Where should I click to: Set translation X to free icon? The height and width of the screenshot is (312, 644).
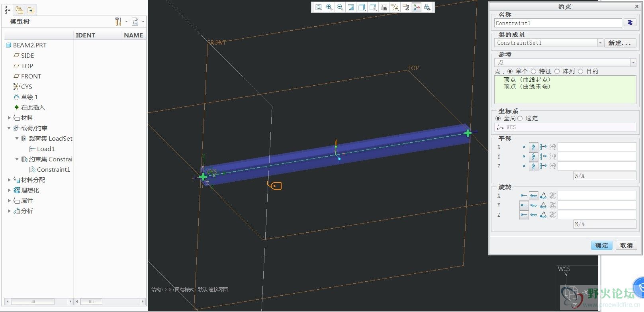pos(524,147)
